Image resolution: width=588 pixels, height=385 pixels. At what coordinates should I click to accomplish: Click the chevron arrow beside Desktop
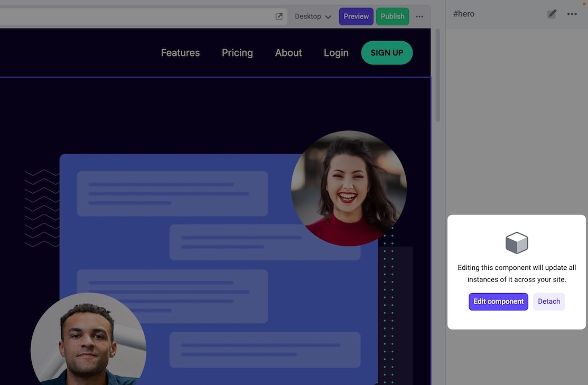click(328, 17)
